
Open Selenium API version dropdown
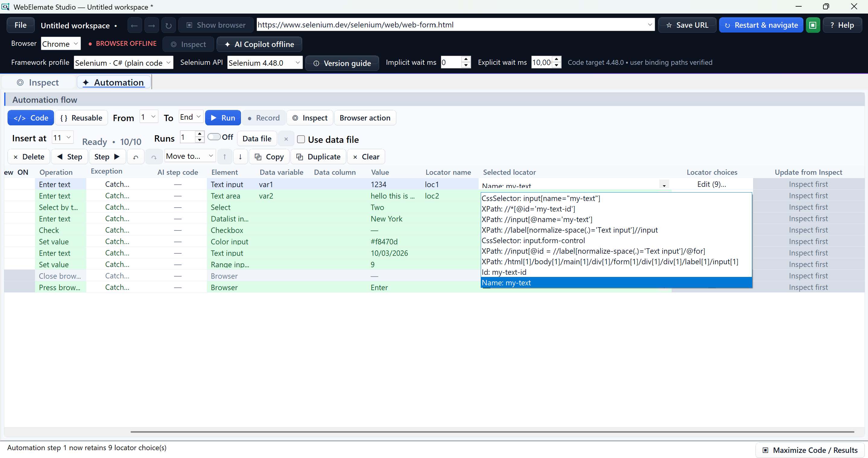(265, 63)
